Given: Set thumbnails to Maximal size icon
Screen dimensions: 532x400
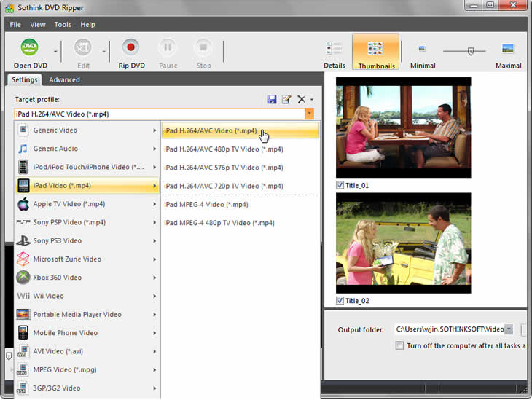Looking at the screenshot, I should click(x=507, y=49).
